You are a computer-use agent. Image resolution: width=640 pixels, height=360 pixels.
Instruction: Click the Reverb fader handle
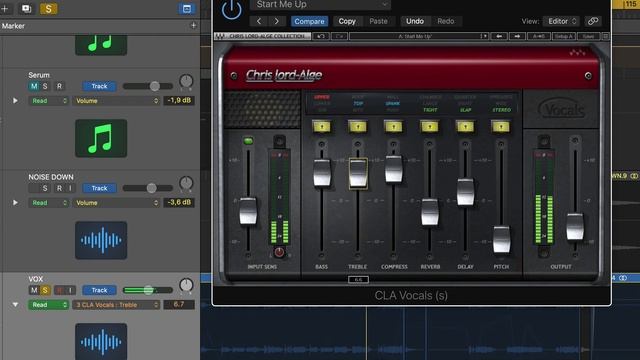tap(429, 212)
